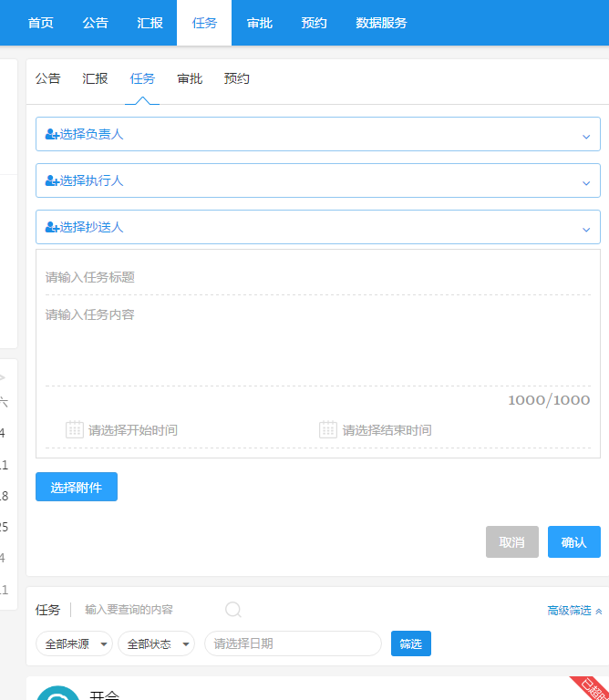Click the add-person icon beside 选择抄送人
The image size is (609, 700).
(x=52, y=227)
